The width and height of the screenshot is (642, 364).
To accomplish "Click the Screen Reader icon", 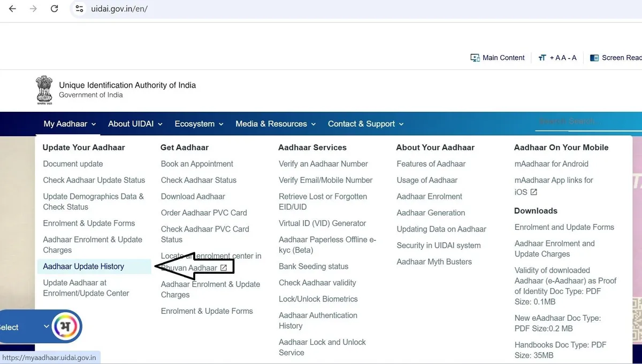I will [594, 58].
